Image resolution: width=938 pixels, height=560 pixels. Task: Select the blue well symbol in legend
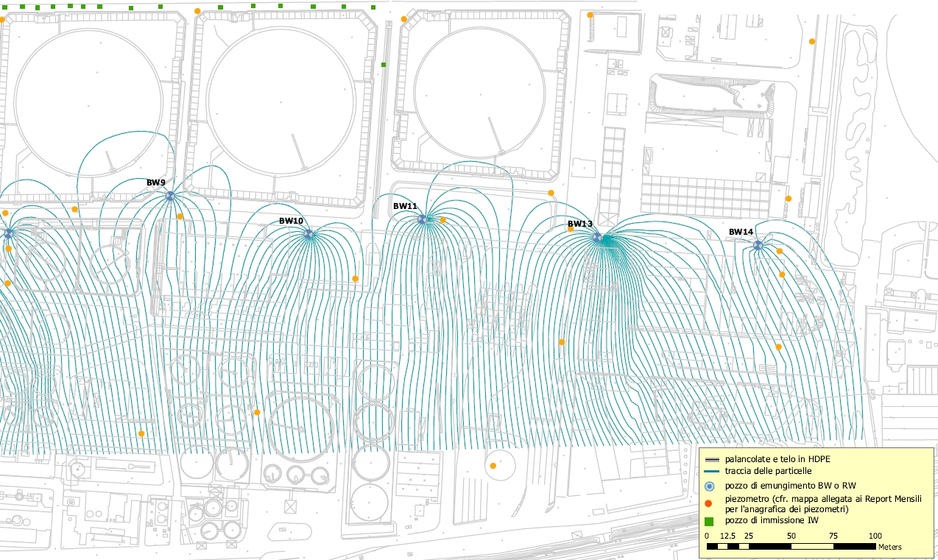click(x=710, y=486)
